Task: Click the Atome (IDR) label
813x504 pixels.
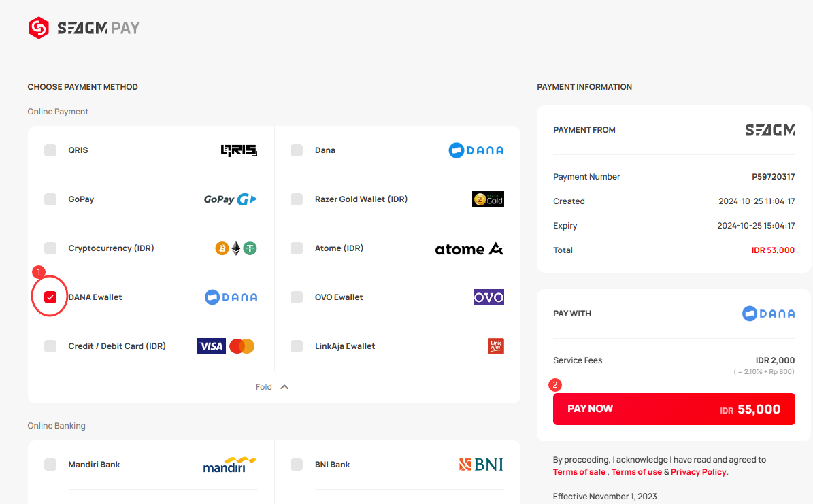Action: tap(339, 248)
